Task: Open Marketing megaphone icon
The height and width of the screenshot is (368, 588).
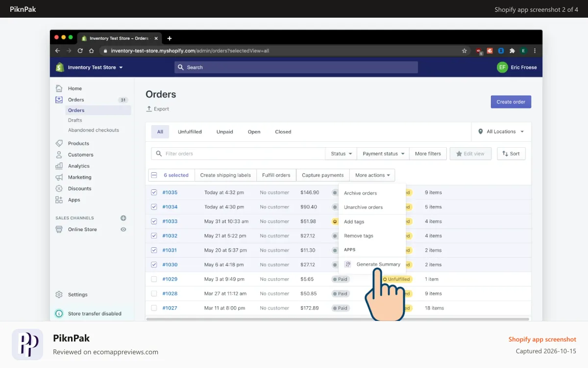Action: [59, 177]
